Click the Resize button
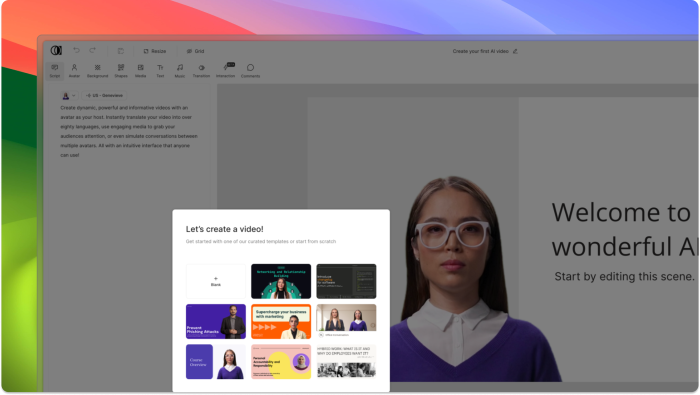The width and height of the screenshot is (700, 395). click(155, 51)
